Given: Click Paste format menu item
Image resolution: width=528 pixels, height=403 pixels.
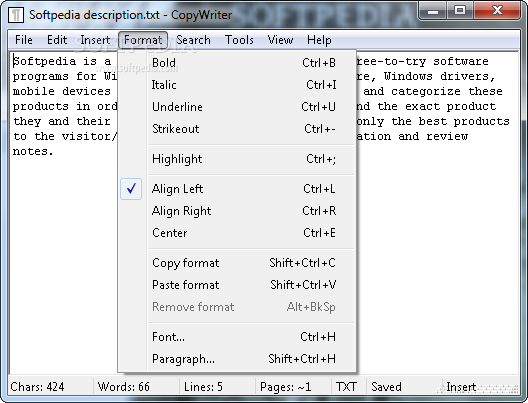Looking at the screenshot, I should 237,285.
